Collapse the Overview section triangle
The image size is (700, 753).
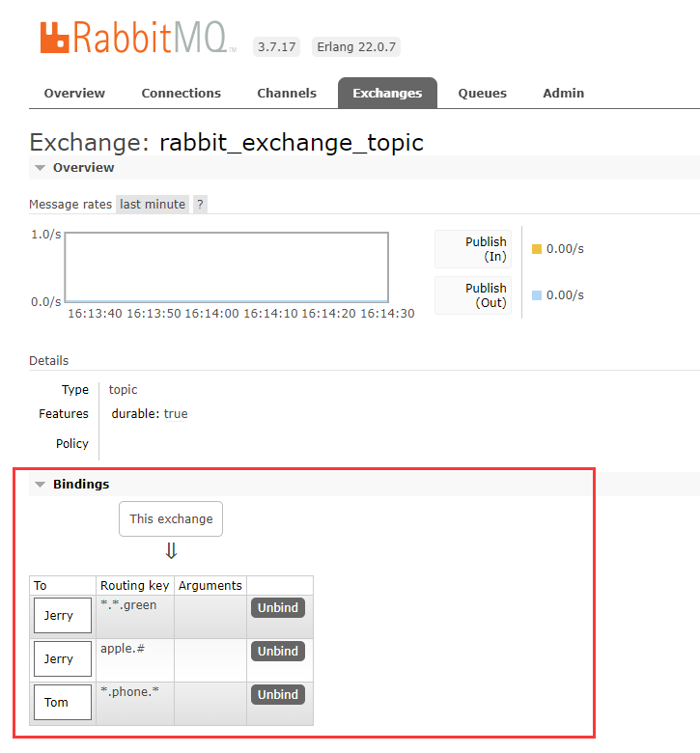pyautogui.click(x=41, y=168)
